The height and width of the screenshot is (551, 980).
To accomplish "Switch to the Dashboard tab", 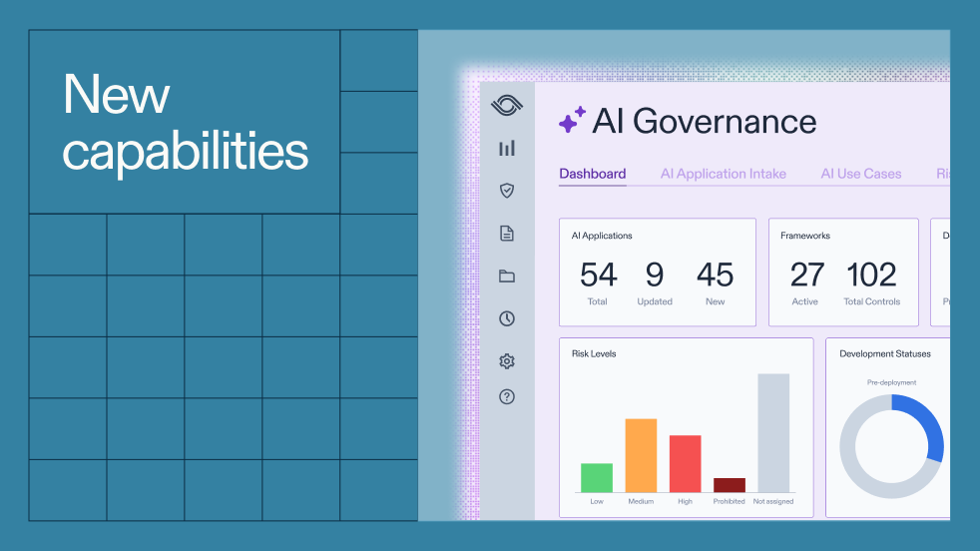I will coord(593,174).
